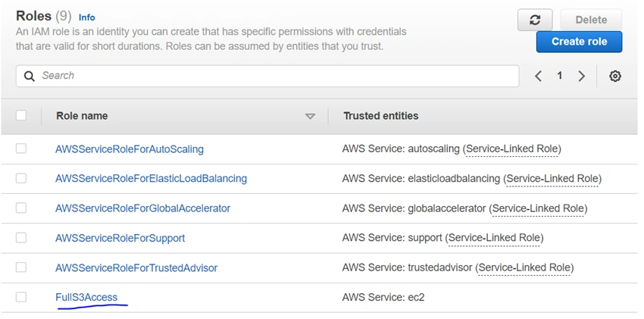644x319 pixels.
Task: Click Service-Linked Role in the elasticloadbalancing row
Action: click(x=552, y=179)
